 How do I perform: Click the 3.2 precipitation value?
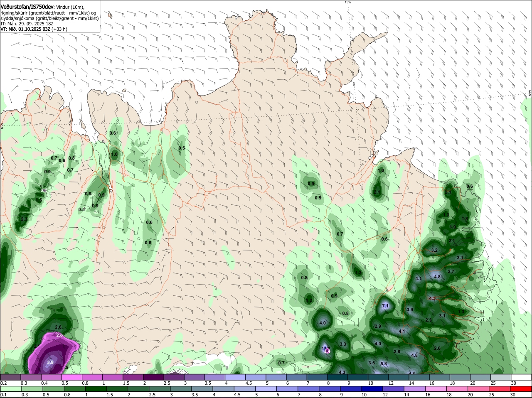tap(435, 250)
